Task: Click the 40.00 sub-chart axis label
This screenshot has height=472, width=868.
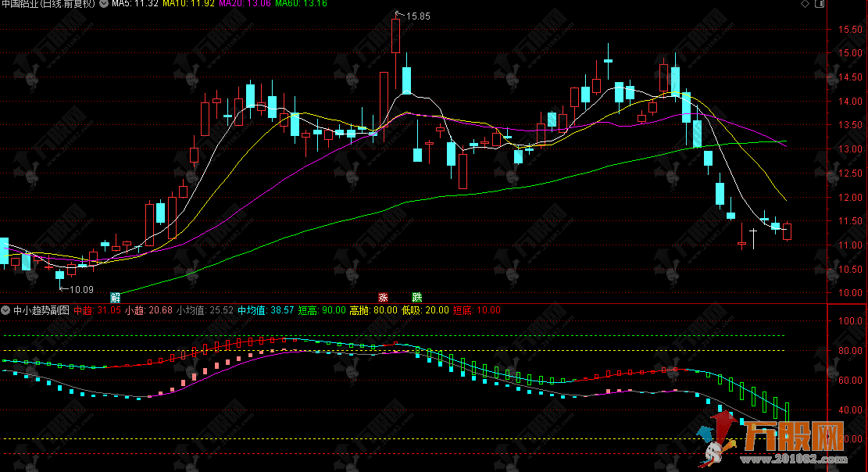Action: [850, 410]
